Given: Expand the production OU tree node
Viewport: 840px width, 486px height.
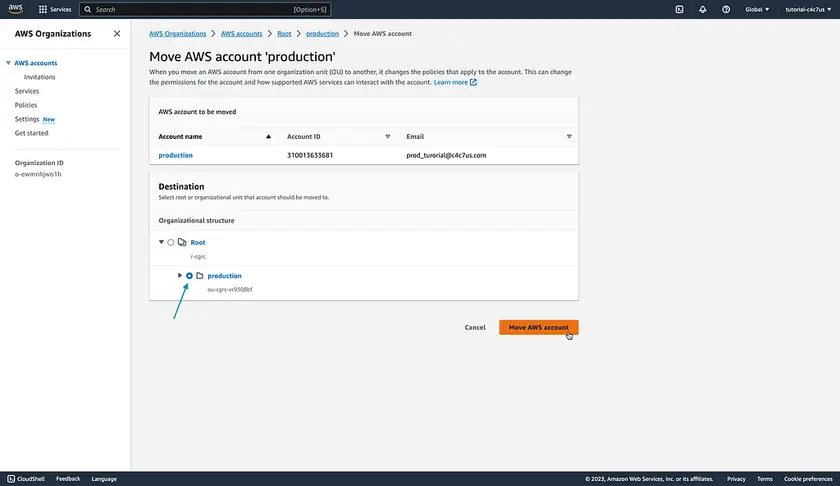Looking at the screenshot, I should tap(180, 275).
